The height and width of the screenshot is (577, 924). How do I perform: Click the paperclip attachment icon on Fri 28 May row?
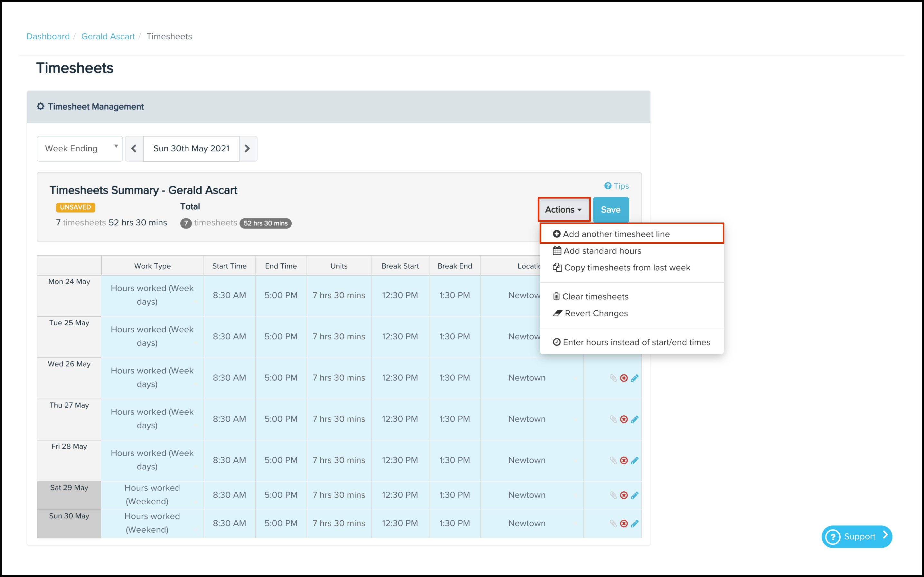[x=613, y=460]
